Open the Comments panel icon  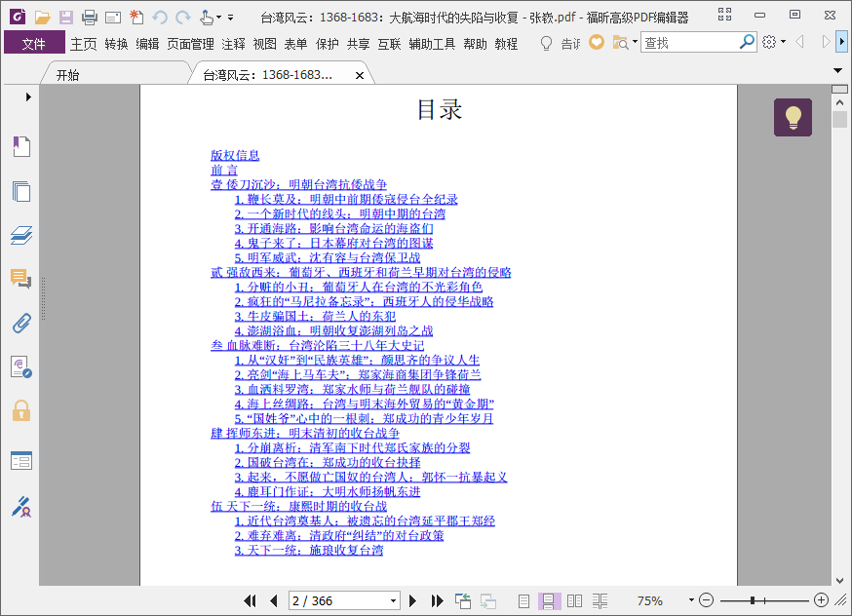click(21, 279)
